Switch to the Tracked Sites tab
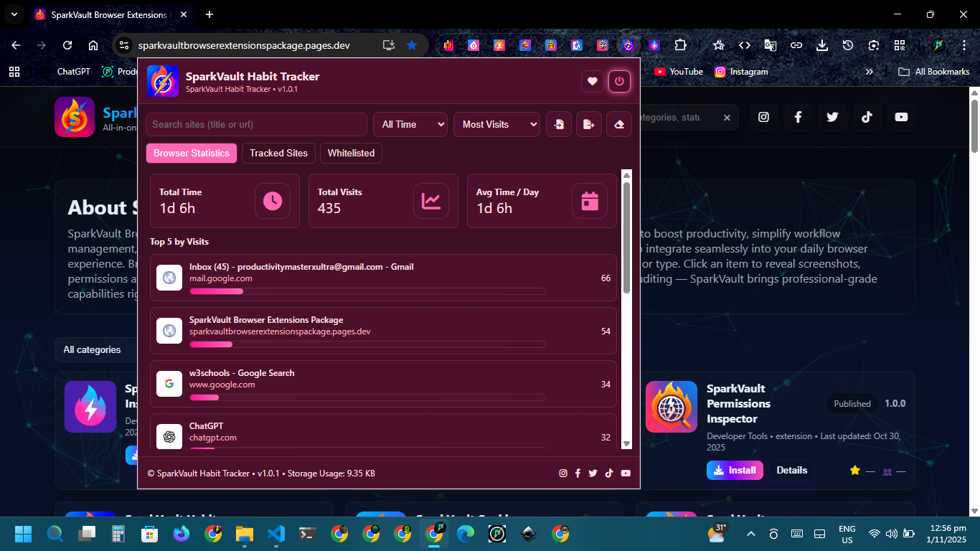The width and height of the screenshot is (980, 551). (278, 153)
